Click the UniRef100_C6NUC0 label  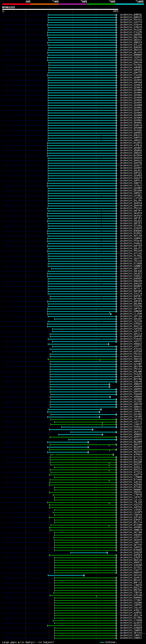coord(131,638)
